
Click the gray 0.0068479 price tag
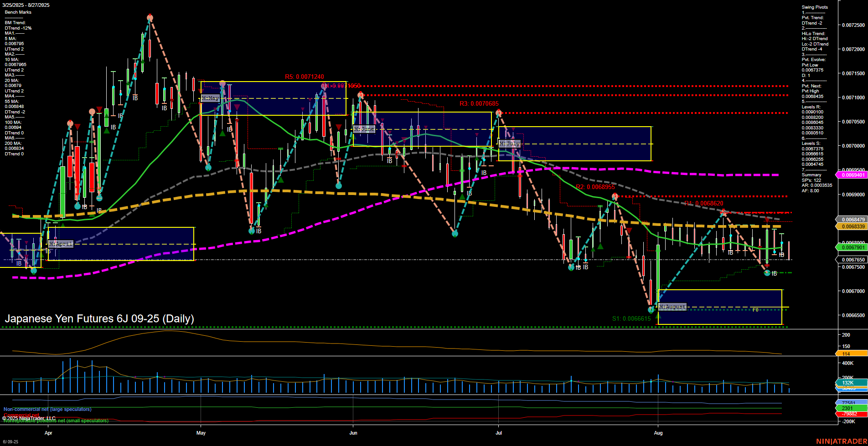tap(852, 220)
